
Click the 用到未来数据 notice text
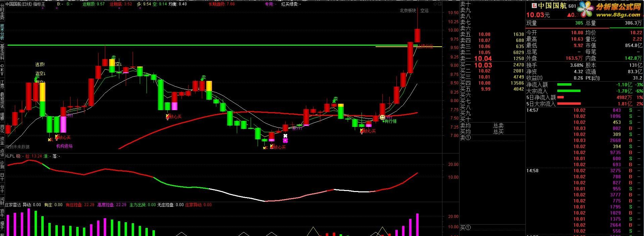[17, 147]
